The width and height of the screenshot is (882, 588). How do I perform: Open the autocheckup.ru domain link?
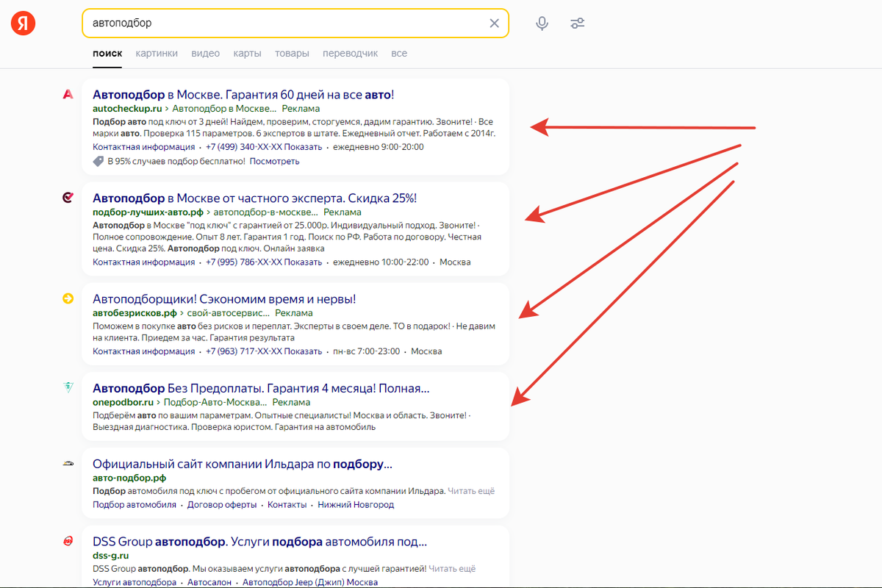tap(127, 108)
